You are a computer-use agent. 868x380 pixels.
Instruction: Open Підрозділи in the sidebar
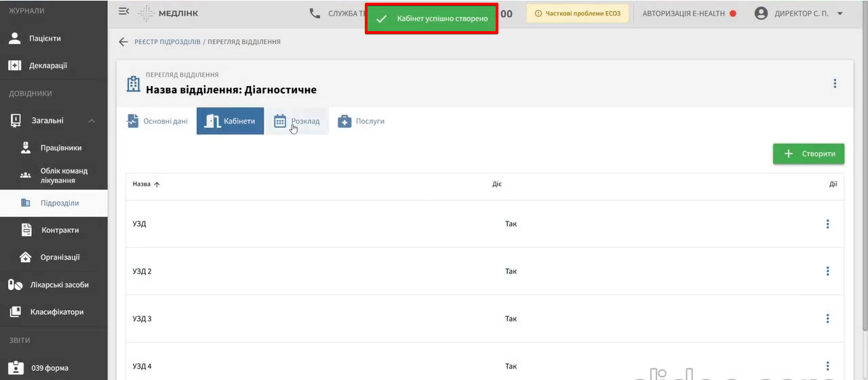click(54, 203)
